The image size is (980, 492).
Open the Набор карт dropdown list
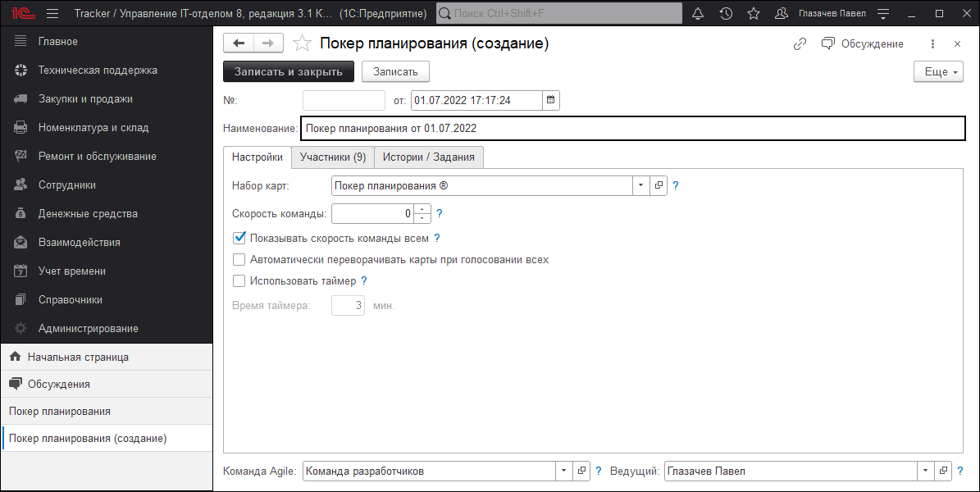(x=640, y=185)
